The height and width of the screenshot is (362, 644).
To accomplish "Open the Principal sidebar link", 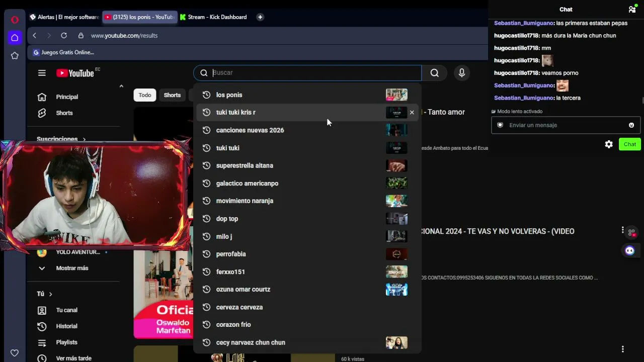I will pos(67,97).
